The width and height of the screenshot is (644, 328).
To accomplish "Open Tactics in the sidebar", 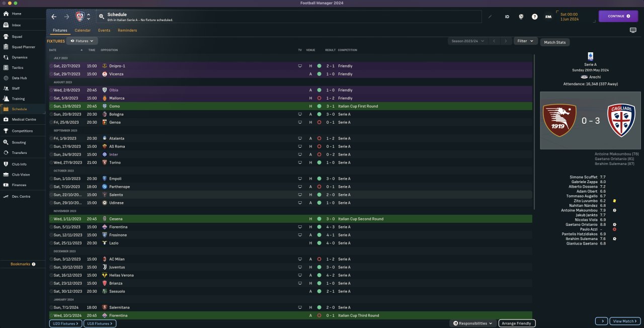I will click(18, 67).
